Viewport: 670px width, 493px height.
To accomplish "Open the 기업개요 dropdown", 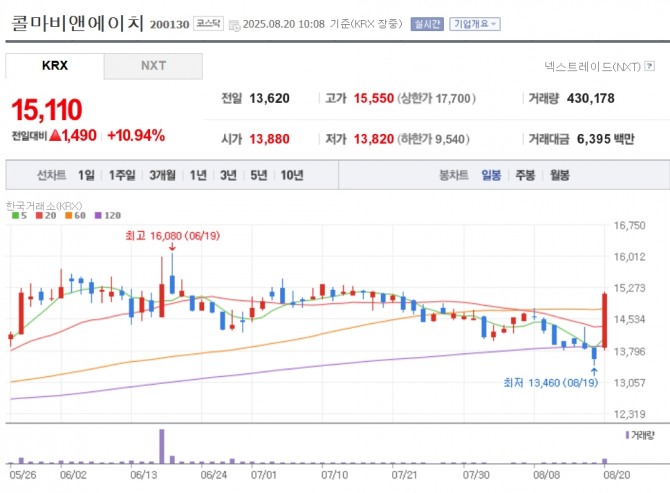I will click(475, 24).
